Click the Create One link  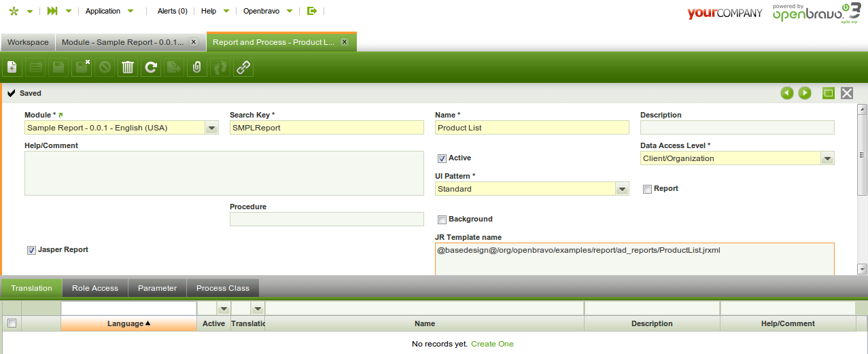492,344
